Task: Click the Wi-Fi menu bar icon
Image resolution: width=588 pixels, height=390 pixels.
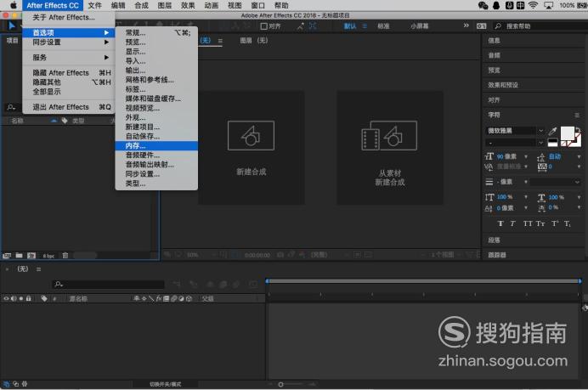Action: (533, 5)
